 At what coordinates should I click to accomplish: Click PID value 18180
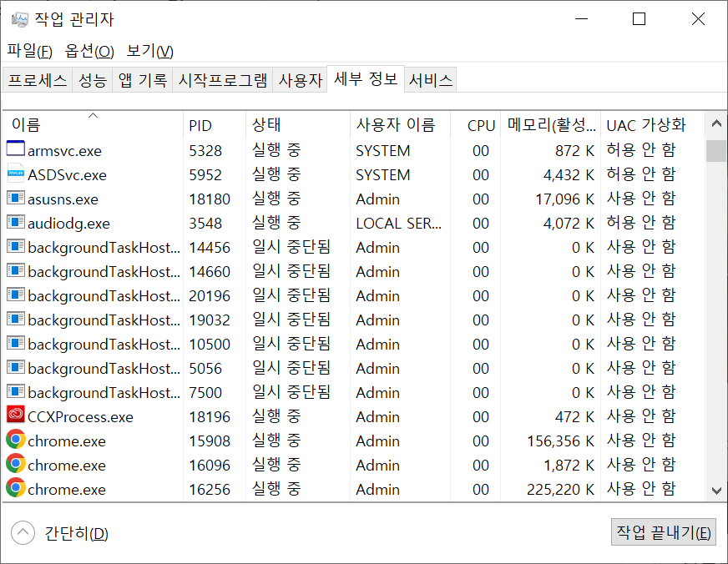(210, 199)
